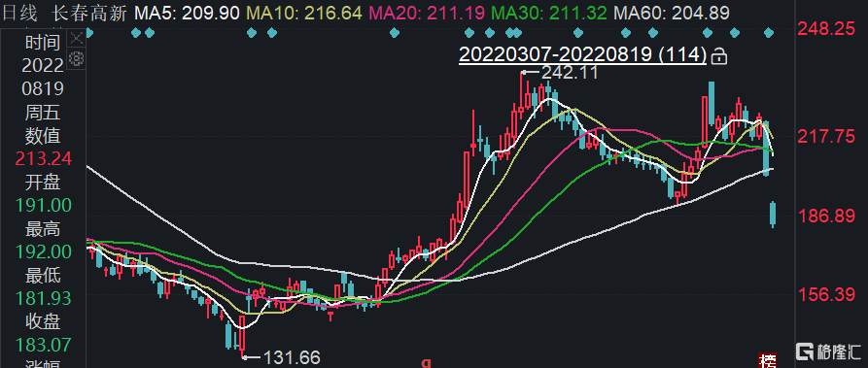Image resolution: width=868 pixels, height=368 pixels.
Task: Click the 最高 high price 192.00
Action: [43, 252]
